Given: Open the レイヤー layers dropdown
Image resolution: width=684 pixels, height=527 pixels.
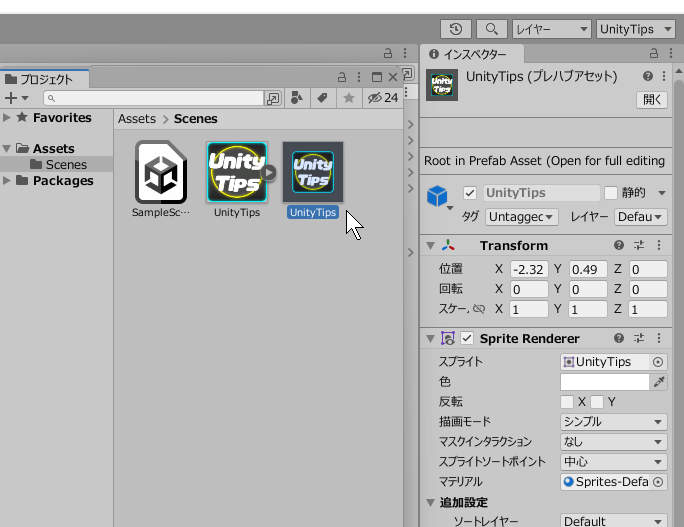Looking at the screenshot, I should 551,29.
